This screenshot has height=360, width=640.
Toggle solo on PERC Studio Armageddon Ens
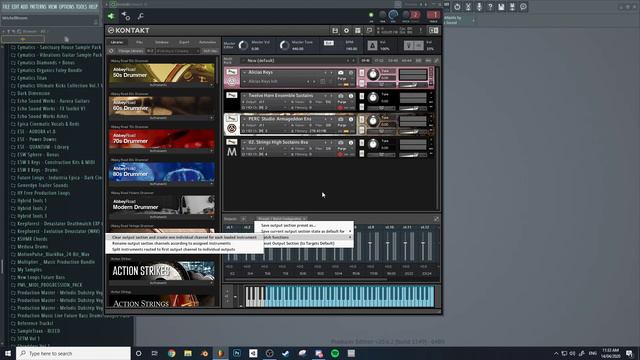[x=362, y=120]
